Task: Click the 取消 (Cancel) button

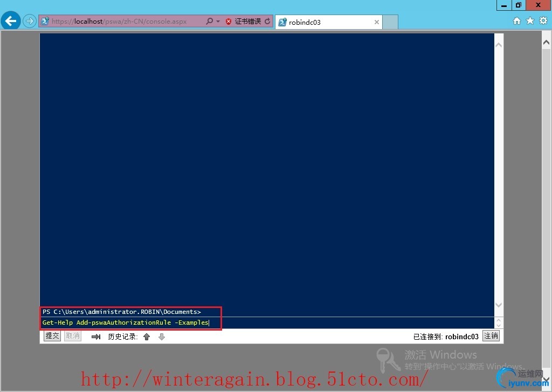Action: point(73,336)
